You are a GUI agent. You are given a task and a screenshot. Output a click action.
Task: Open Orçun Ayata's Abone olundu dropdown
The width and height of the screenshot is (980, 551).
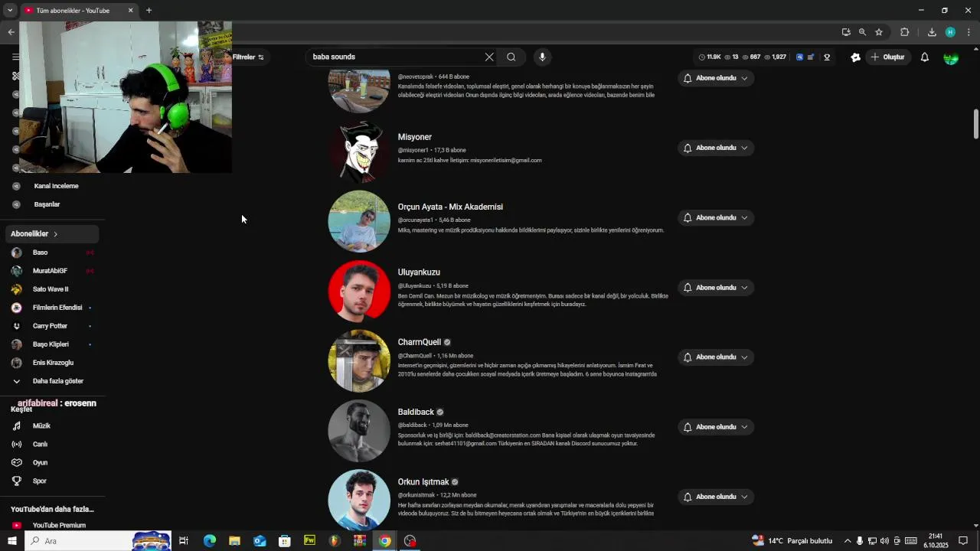pos(716,217)
